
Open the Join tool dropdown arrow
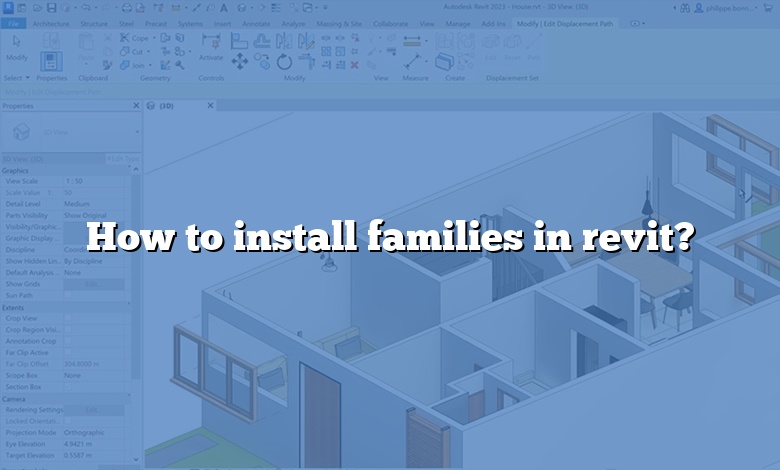click(150, 65)
